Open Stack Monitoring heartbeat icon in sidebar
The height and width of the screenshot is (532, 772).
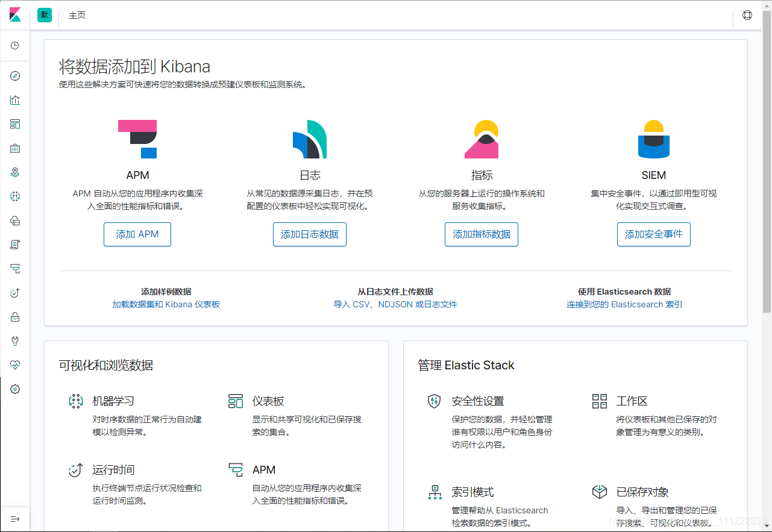click(15, 365)
